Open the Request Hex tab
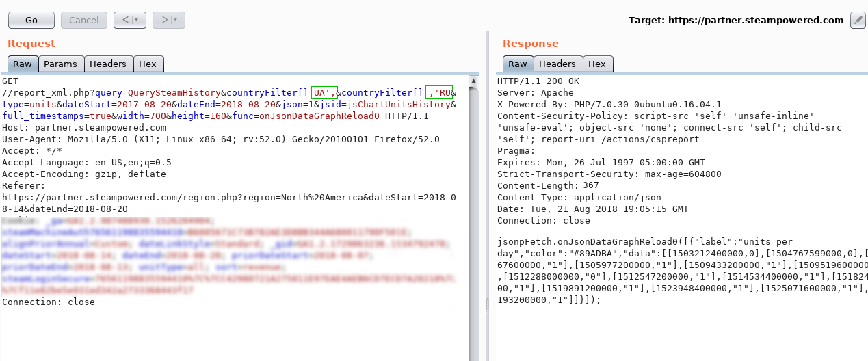868x361 pixels. tap(148, 64)
